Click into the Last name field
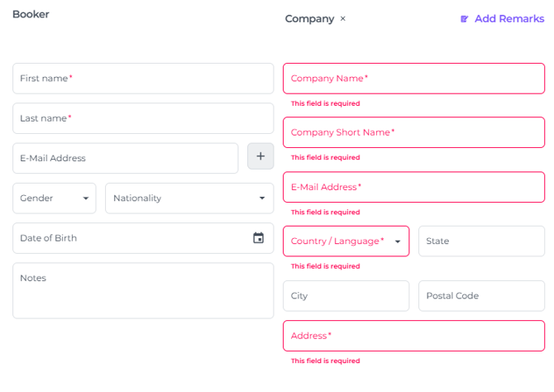This screenshot has height=392, width=554. click(x=142, y=118)
